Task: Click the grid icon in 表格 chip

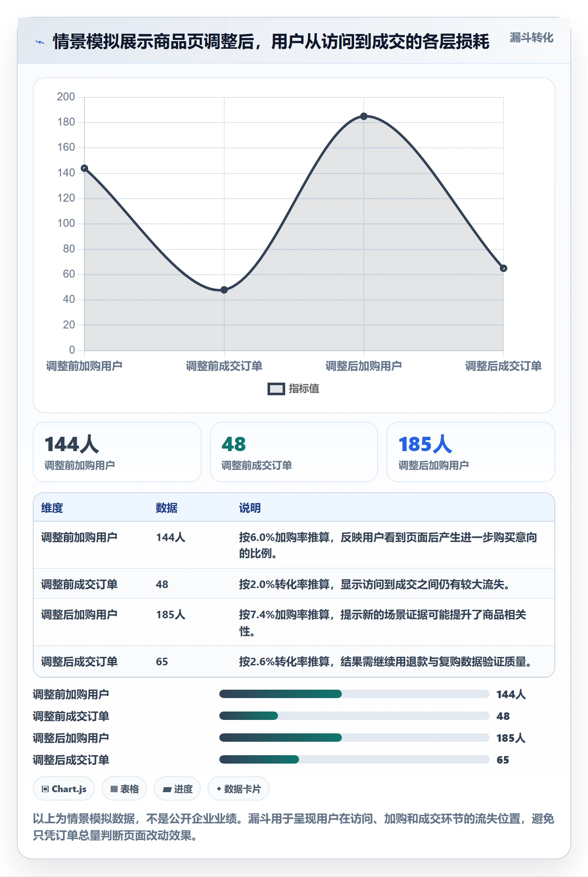Action: 114,789
